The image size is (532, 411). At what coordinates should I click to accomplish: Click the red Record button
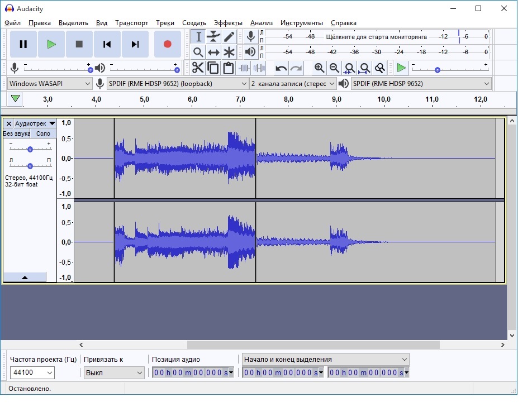[x=167, y=44]
